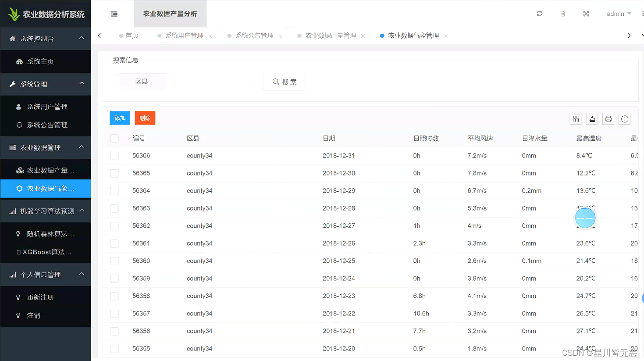
Task: Toggle fullscreen with the expand icon
Action: click(586, 14)
